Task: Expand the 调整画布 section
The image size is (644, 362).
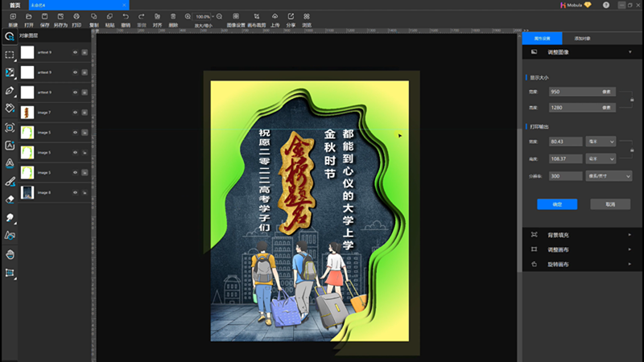Action: pos(630,249)
